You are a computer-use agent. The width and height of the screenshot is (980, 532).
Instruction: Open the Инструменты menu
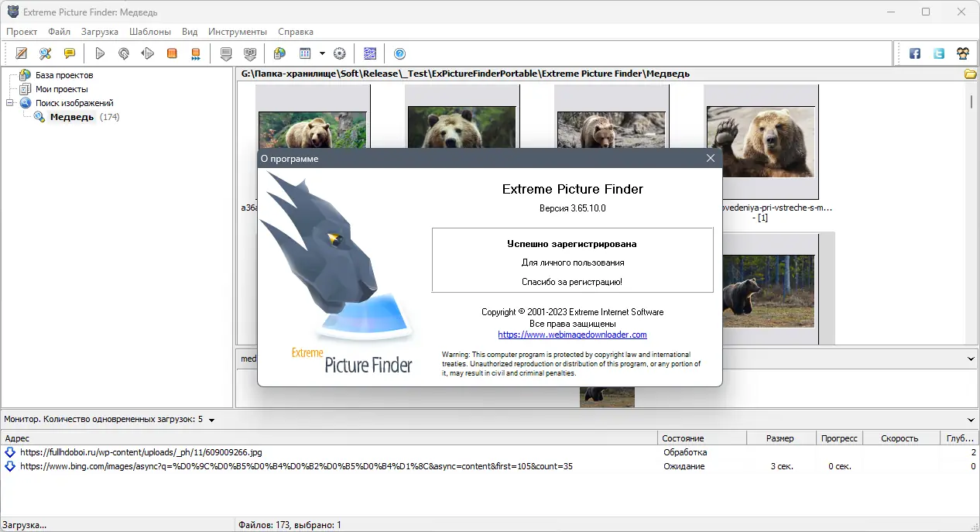238,32
